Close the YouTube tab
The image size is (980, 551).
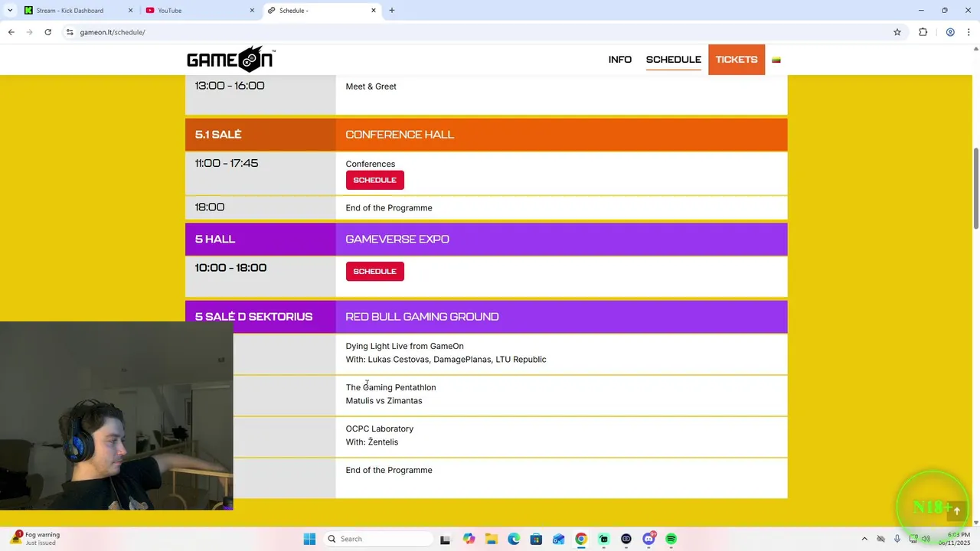coord(252,11)
